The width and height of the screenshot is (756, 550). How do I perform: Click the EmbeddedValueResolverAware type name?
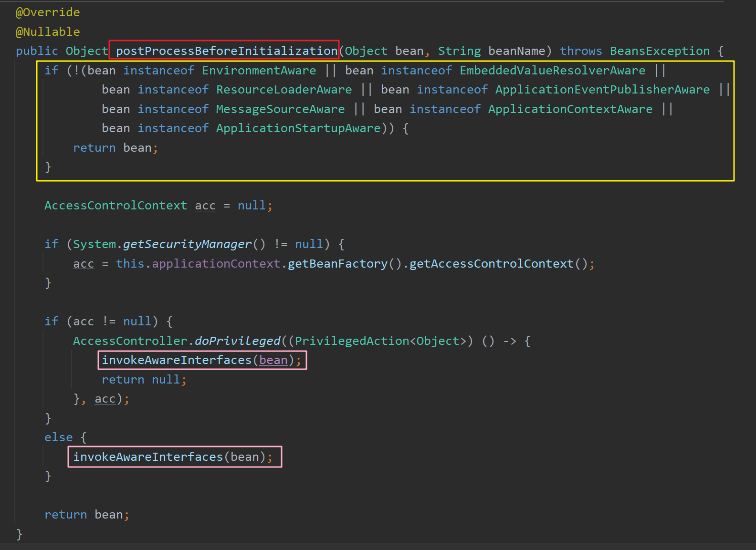(552, 71)
